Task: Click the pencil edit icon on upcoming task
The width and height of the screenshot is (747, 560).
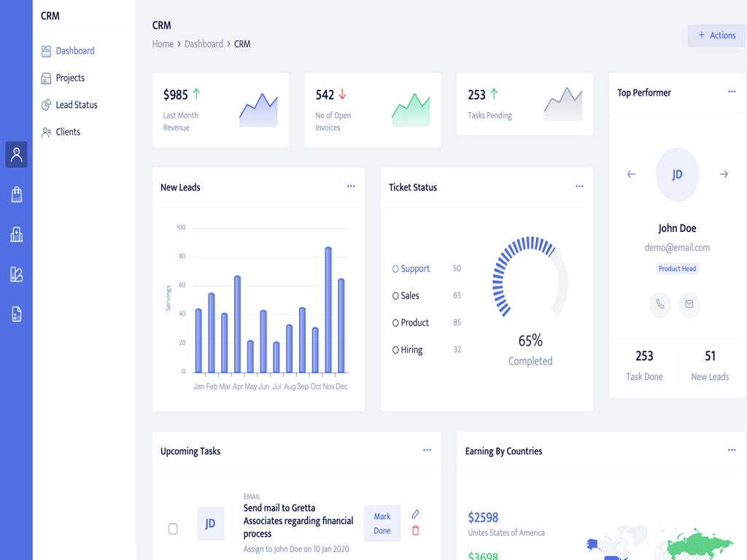Action: [x=416, y=515]
